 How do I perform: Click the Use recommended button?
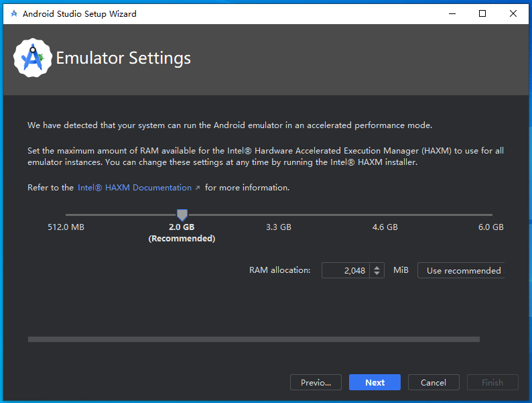pos(461,270)
